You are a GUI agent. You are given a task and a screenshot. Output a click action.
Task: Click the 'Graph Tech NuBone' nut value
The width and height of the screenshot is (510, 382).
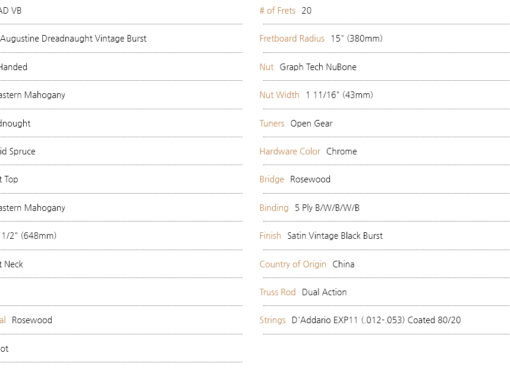pos(318,67)
